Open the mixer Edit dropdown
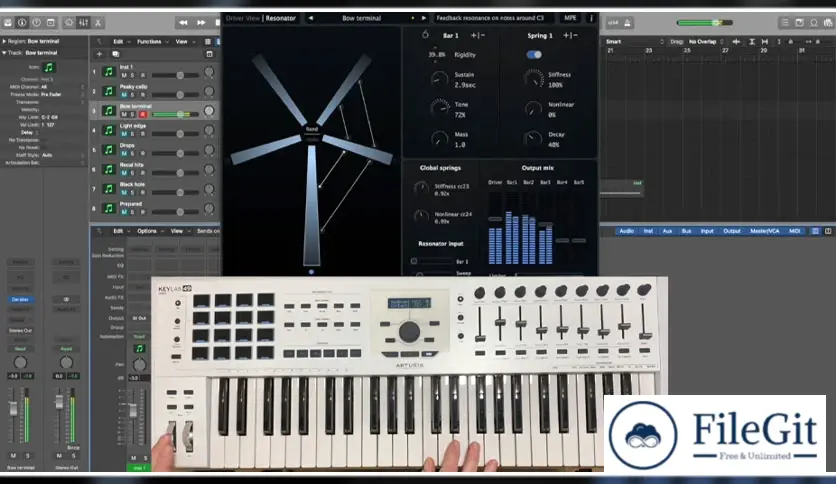Image resolution: width=836 pixels, height=484 pixels. click(x=120, y=231)
